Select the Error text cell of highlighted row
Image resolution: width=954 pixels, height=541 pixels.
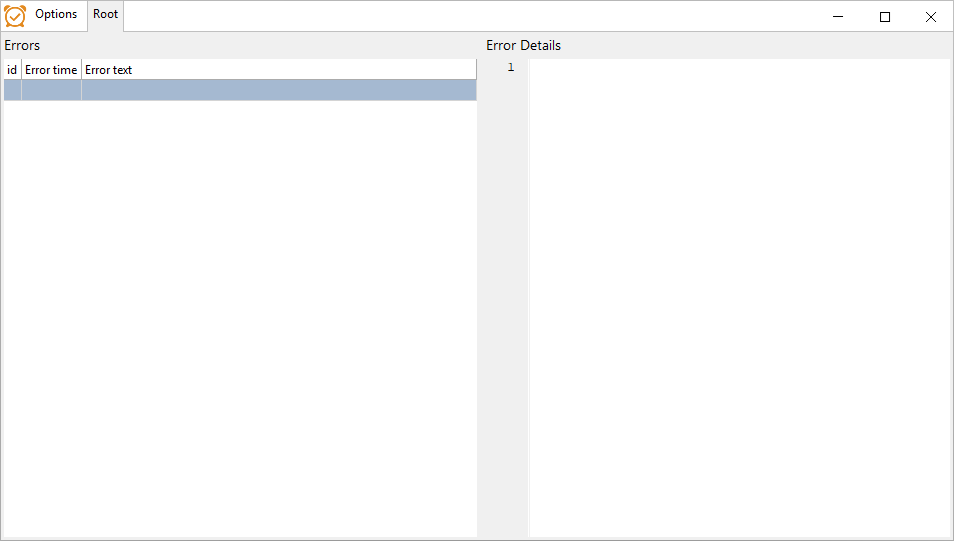[x=279, y=90]
